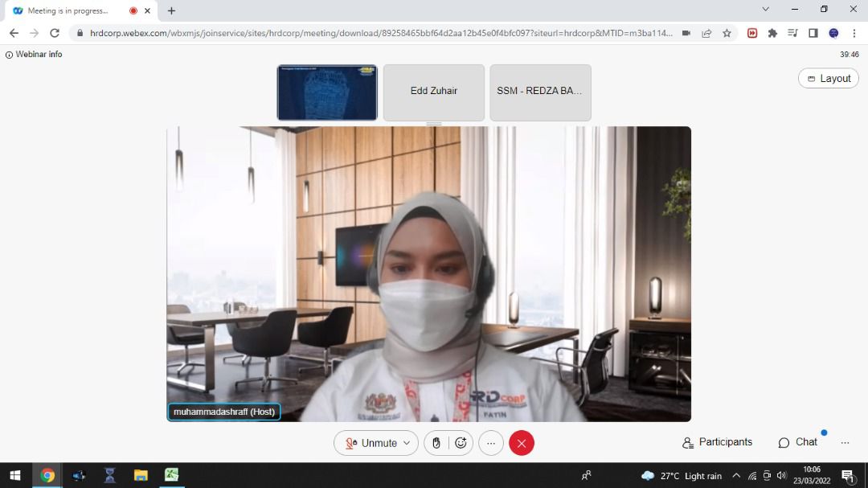Expand the audio options arrow beside Unmute

tap(407, 443)
